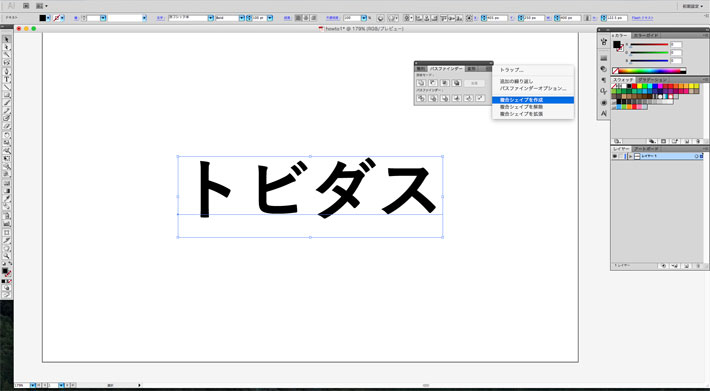Click the Trim pathfinder icon

pos(433,98)
